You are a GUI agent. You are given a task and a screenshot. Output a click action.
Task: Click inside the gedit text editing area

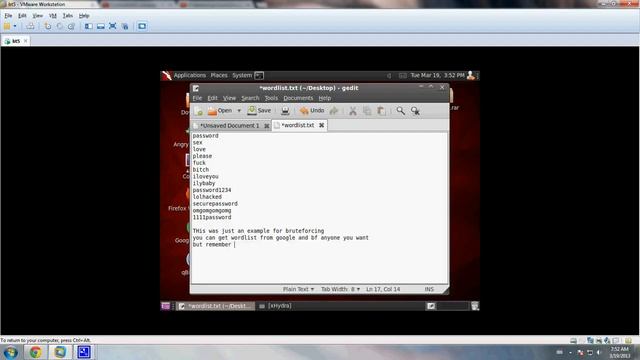click(319, 208)
